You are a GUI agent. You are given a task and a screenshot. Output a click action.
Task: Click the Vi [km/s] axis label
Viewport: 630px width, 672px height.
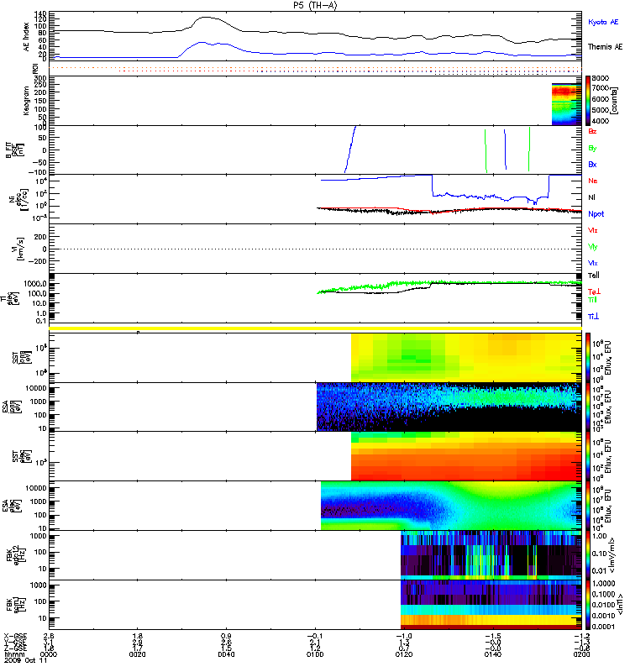coord(18,249)
